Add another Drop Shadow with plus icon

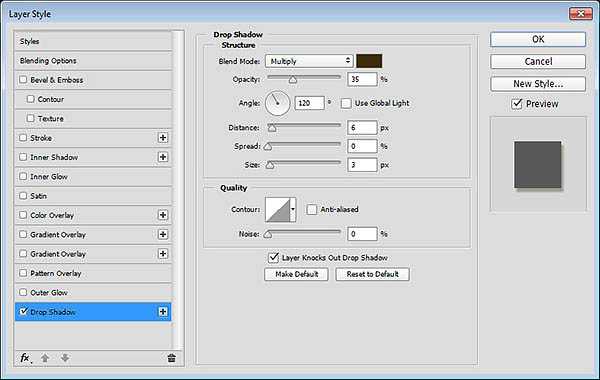click(163, 312)
